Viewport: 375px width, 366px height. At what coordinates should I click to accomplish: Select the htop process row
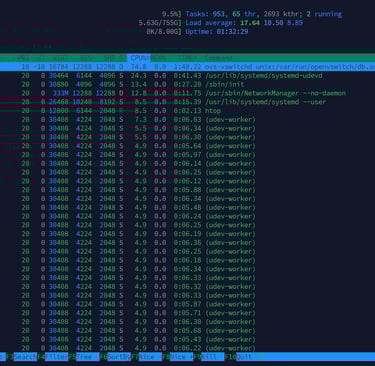point(187,111)
